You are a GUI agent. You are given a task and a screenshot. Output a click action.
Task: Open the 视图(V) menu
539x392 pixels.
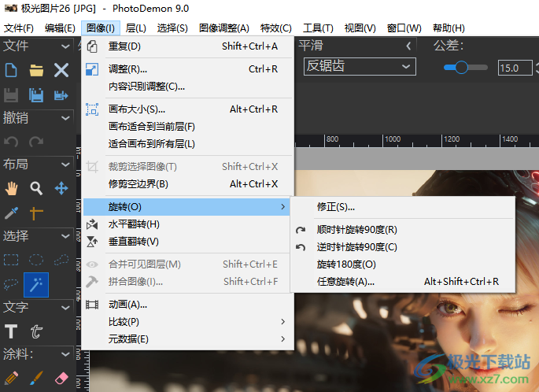[x=360, y=28]
